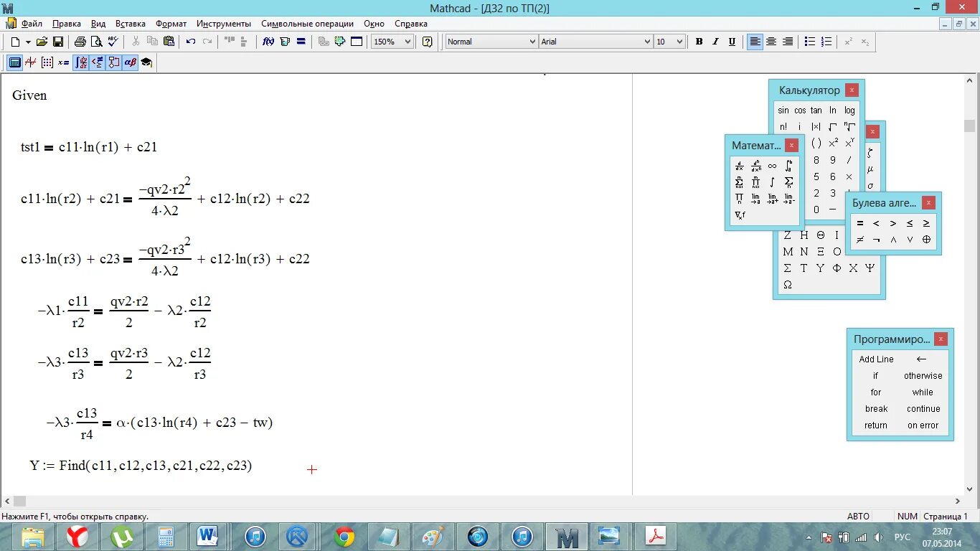This screenshot has height=551, width=980.
Task: Toggle the Calculus toolbar palette button
Action: coord(80,62)
